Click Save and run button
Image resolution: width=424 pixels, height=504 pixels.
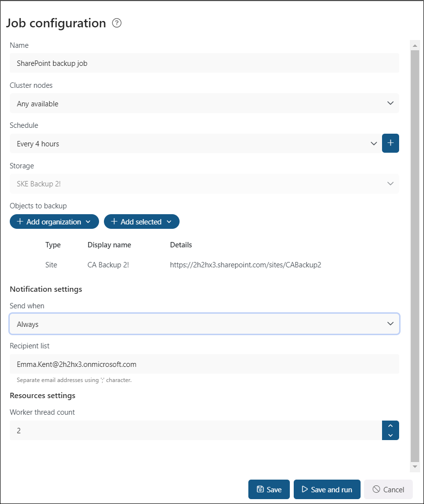click(x=327, y=489)
